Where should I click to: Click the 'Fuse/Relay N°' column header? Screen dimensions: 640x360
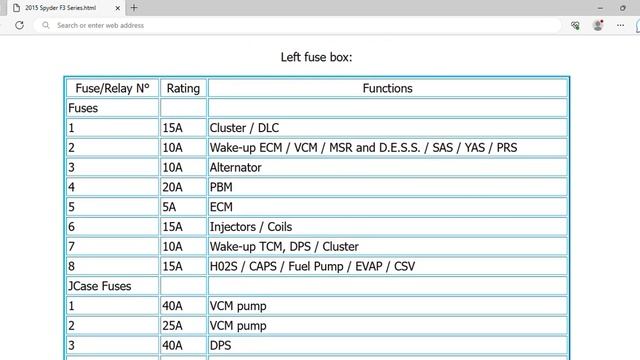pyautogui.click(x=112, y=88)
